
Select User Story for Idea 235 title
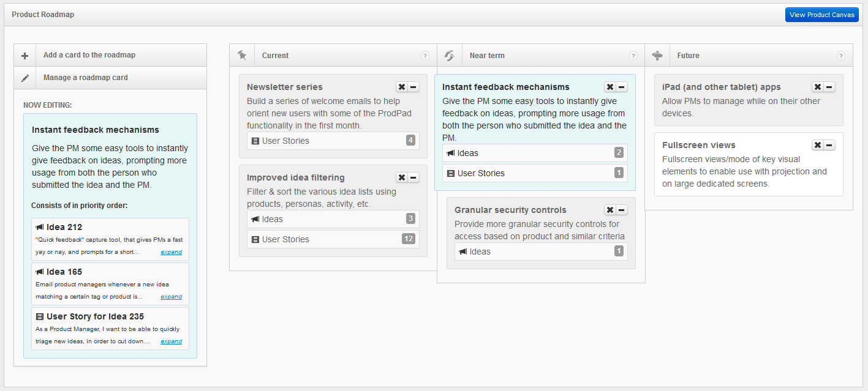tap(96, 316)
